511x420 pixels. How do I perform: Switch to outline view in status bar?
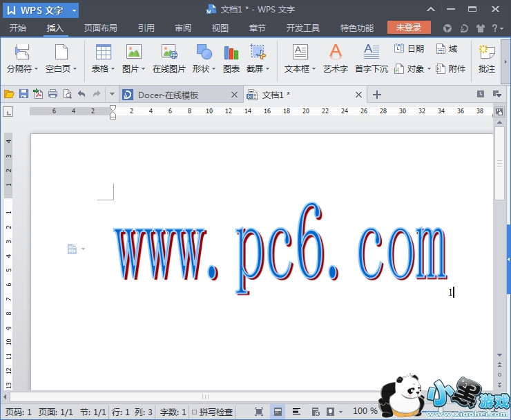click(296, 412)
